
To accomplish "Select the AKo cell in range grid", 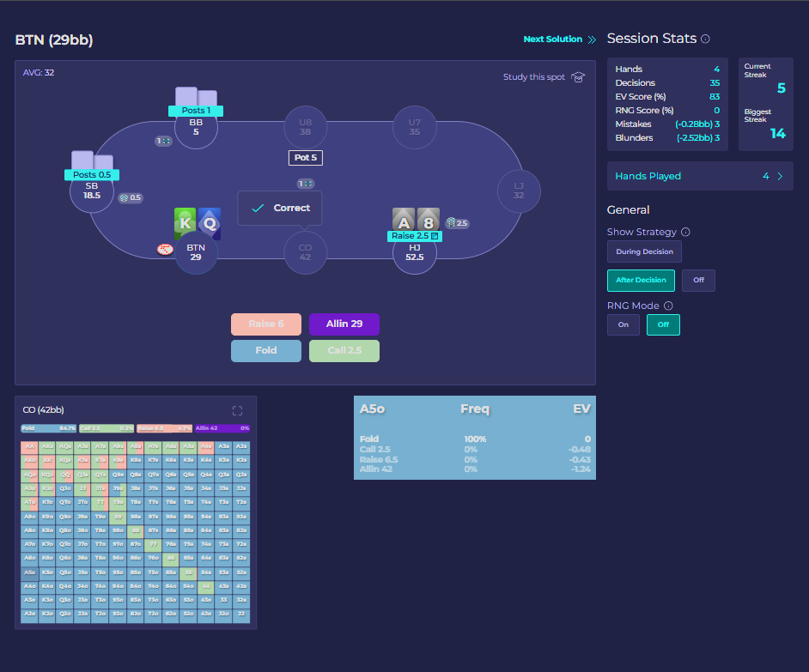I will 29,461.
